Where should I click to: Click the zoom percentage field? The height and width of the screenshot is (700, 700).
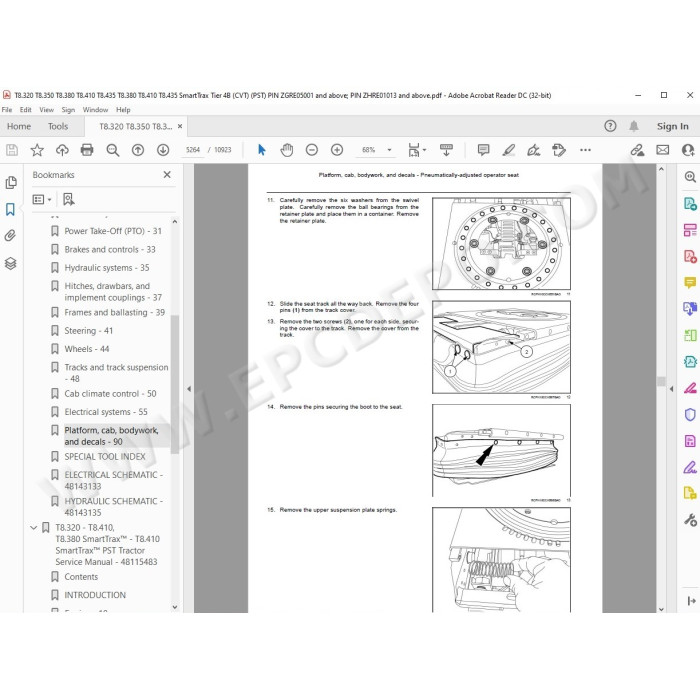[369, 150]
